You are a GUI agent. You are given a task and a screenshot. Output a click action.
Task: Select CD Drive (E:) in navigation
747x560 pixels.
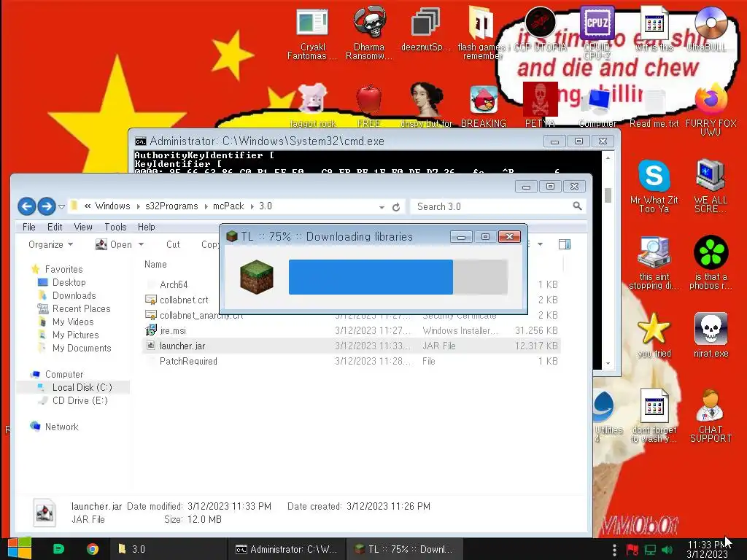[x=80, y=400]
